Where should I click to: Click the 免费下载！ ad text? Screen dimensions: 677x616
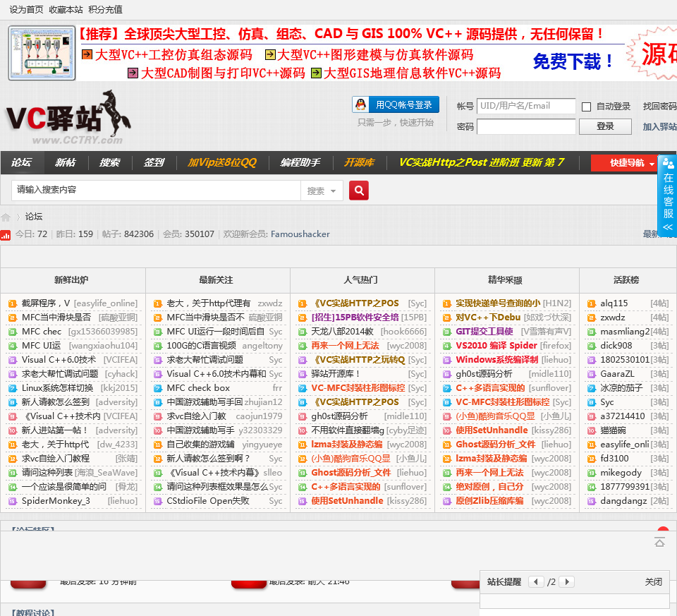point(573,61)
